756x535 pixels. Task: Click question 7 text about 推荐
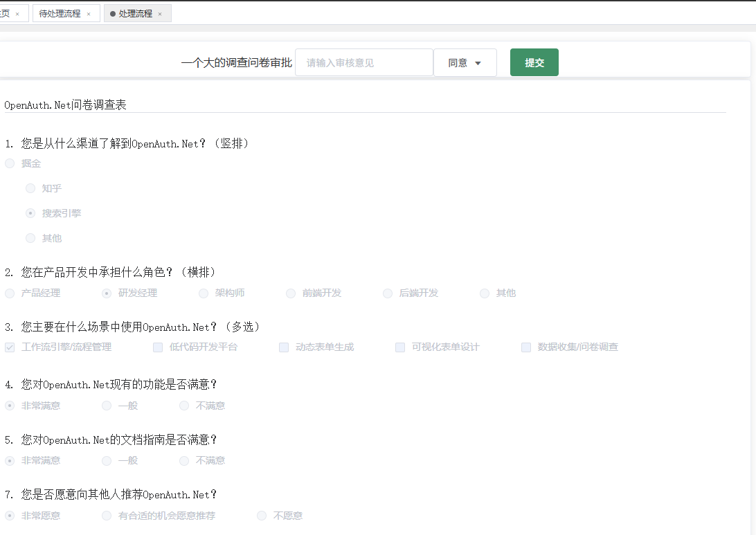pos(111,495)
